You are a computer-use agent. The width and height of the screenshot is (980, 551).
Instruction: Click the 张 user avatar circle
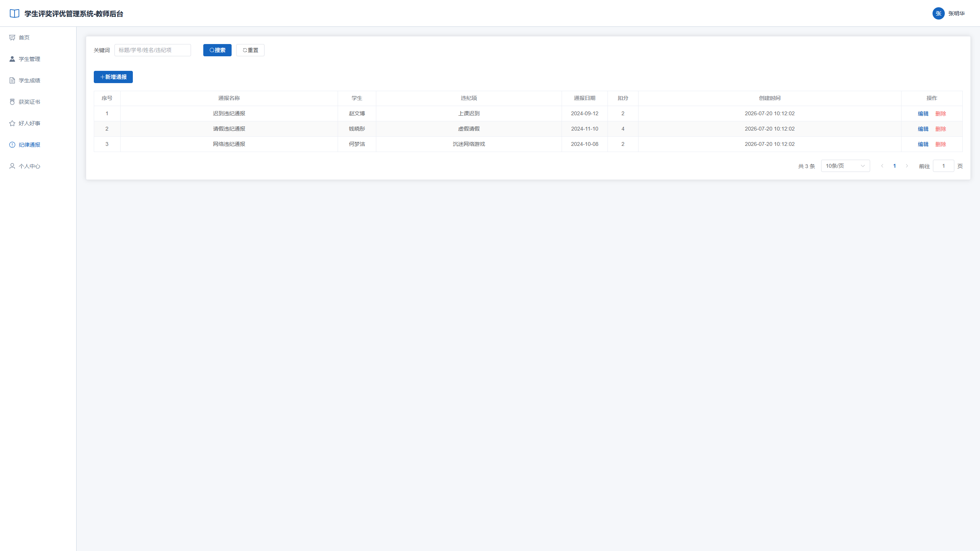(938, 13)
